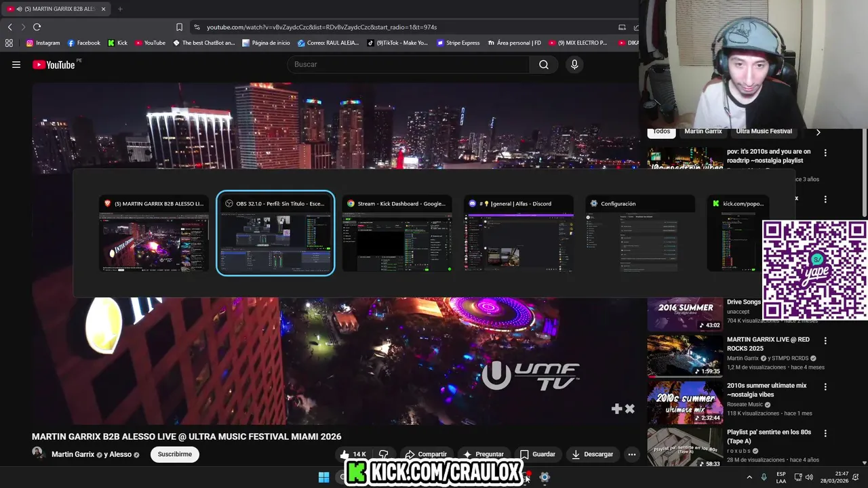868x488 pixels.
Task: Open the site information icon in the address bar
Action: pyautogui.click(x=197, y=27)
